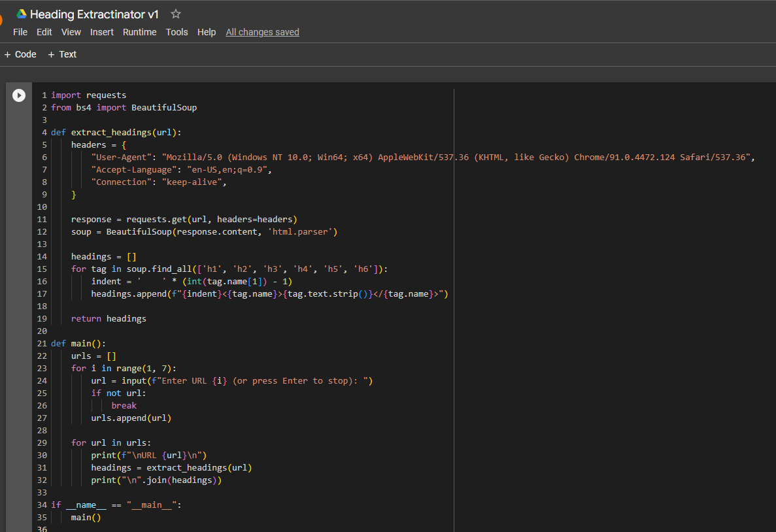Add a new text cell with + Text
Screen dimensions: 776x532
pyautogui.click(x=62, y=54)
